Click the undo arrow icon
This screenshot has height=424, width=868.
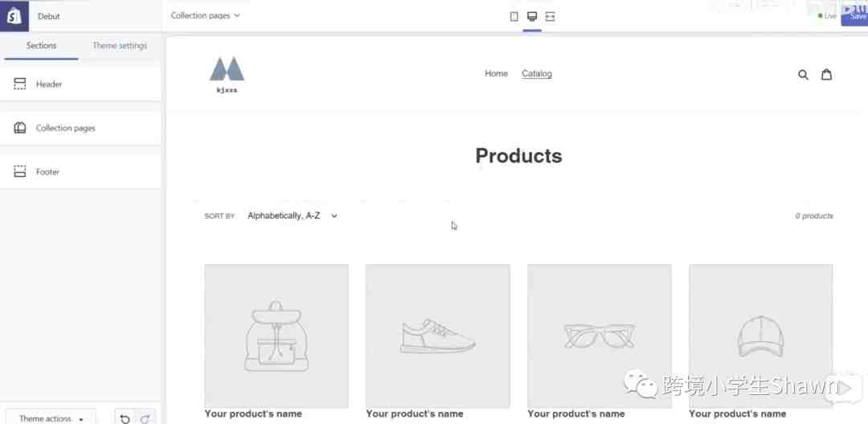click(125, 418)
